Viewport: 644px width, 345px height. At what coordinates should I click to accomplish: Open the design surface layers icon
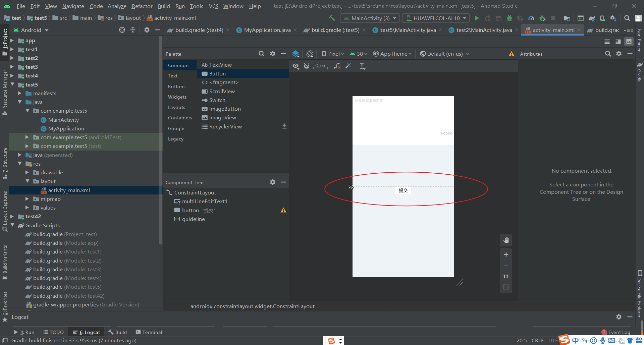coord(296,54)
